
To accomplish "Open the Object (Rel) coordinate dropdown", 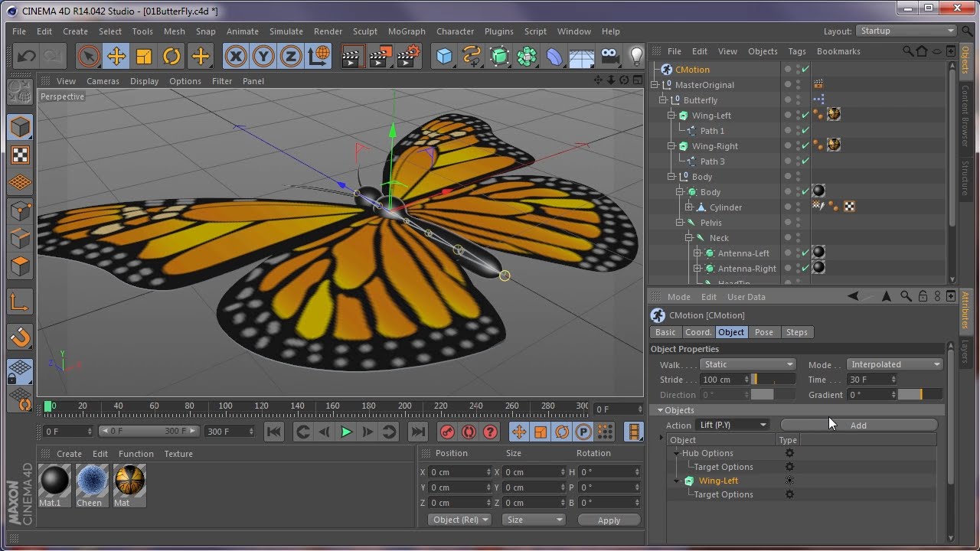I will [460, 520].
